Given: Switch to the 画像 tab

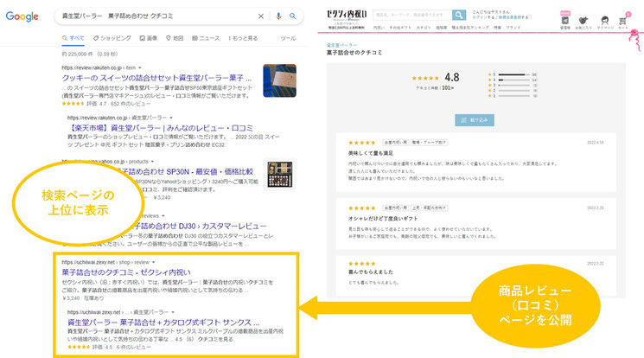Looking at the screenshot, I should [x=149, y=38].
